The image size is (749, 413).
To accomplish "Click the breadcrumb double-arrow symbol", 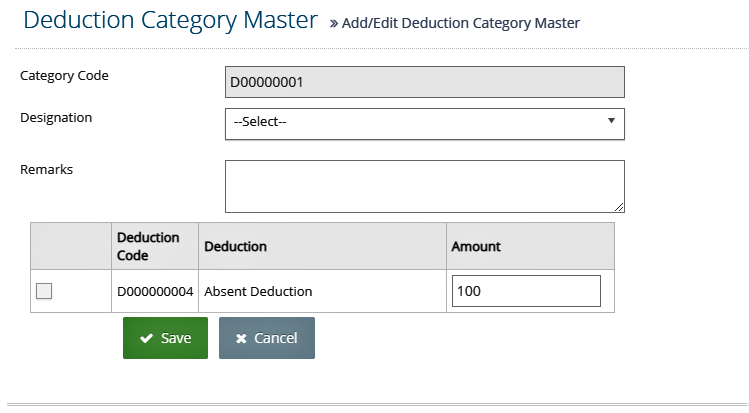I will (x=333, y=23).
